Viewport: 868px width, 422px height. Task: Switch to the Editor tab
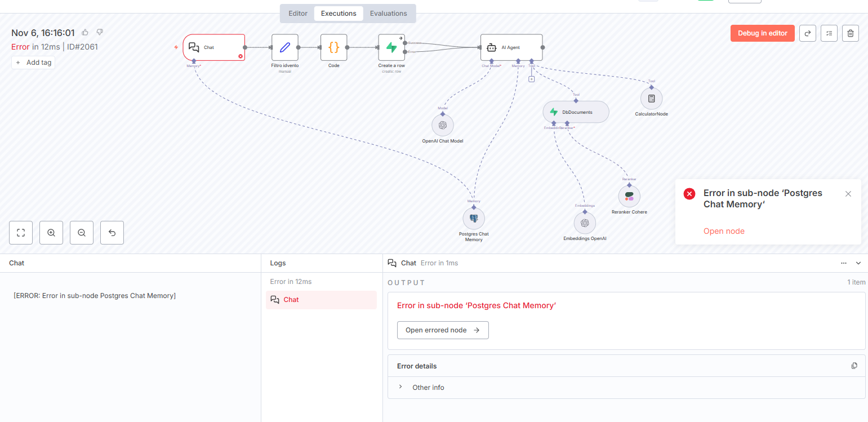pyautogui.click(x=298, y=14)
